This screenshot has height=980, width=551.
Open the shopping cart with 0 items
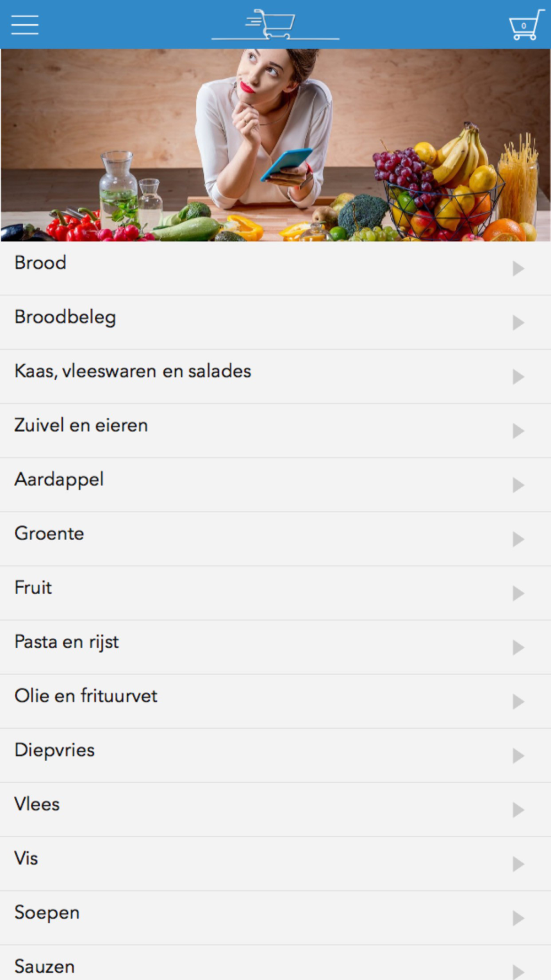pos(526,25)
